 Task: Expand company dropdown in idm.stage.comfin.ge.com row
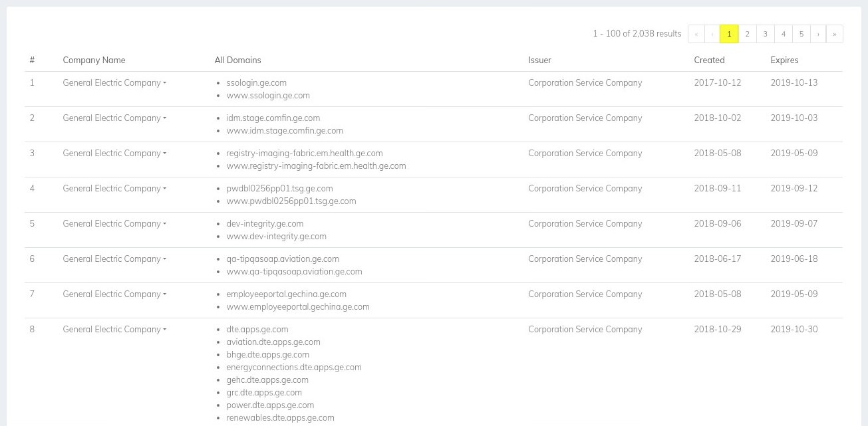114,118
